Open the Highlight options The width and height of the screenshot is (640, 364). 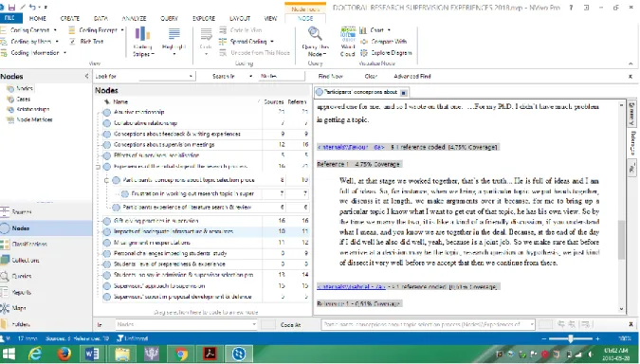coord(174,41)
